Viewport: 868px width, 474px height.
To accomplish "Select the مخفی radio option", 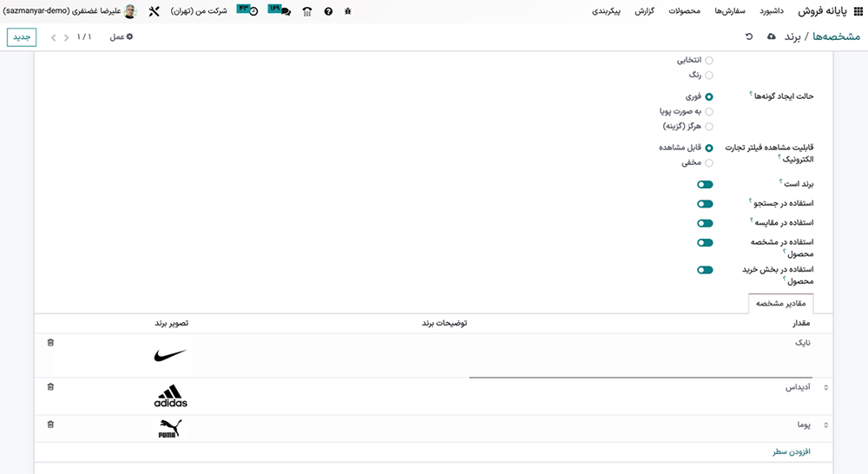I will click(x=709, y=163).
